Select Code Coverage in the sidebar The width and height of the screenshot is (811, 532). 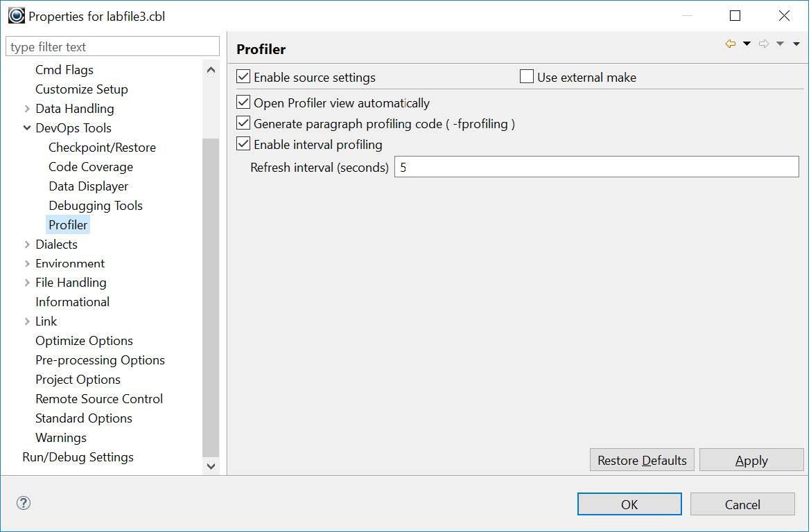point(90,166)
